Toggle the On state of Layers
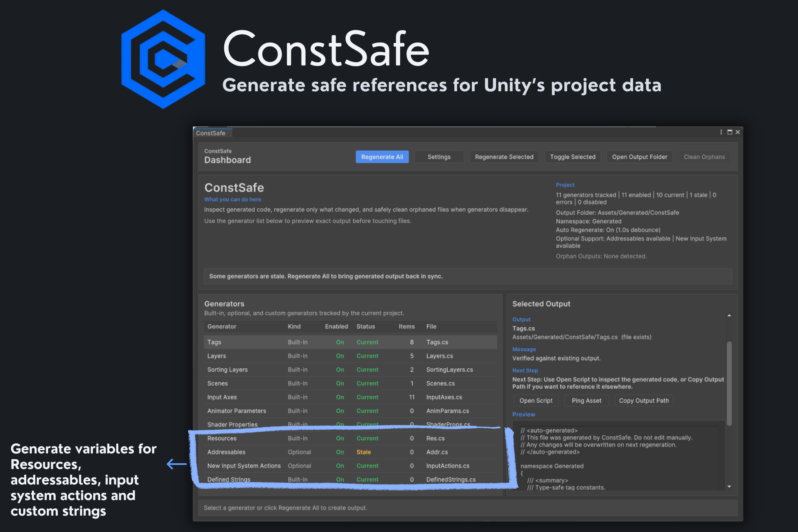 [340, 356]
